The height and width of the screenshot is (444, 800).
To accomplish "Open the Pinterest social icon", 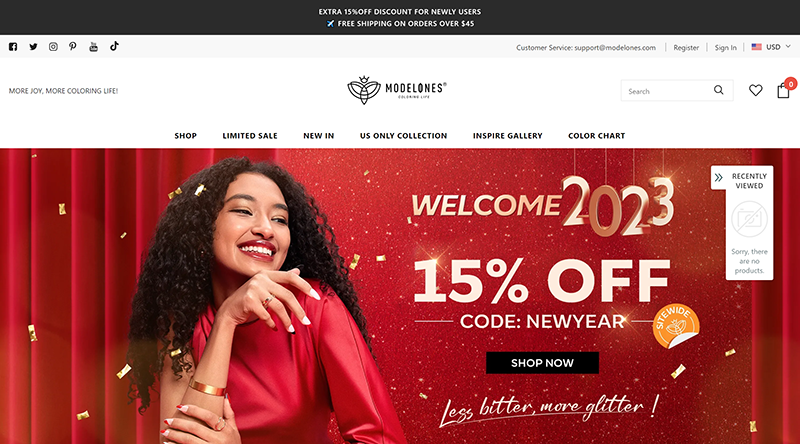I will click(x=73, y=46).
